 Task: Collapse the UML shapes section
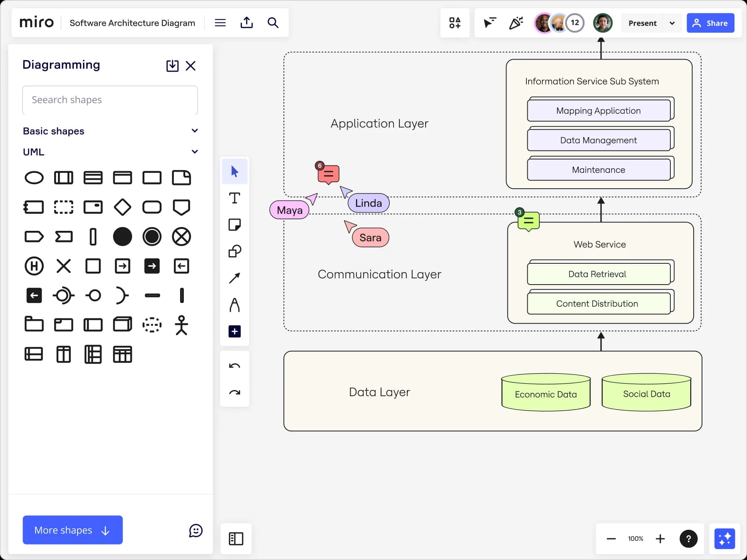coord(195,152)
